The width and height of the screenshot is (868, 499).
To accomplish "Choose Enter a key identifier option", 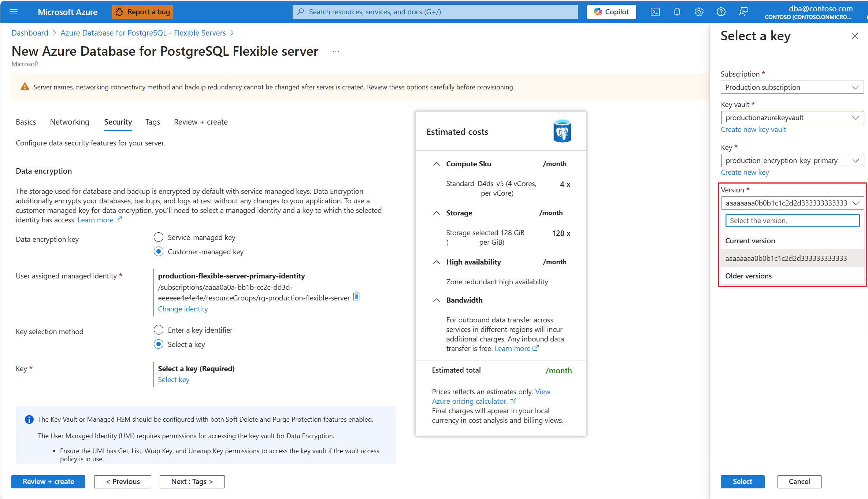I will point(159,330).
